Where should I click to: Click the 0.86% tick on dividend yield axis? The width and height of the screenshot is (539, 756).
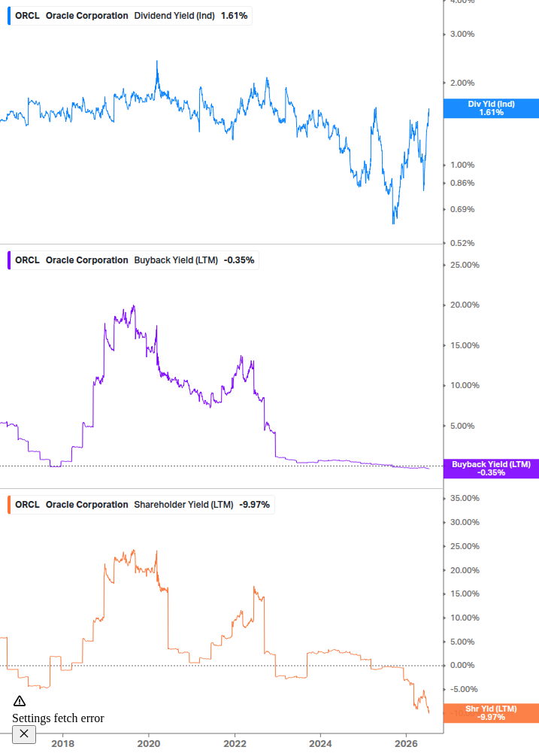(x=462, y=184)
